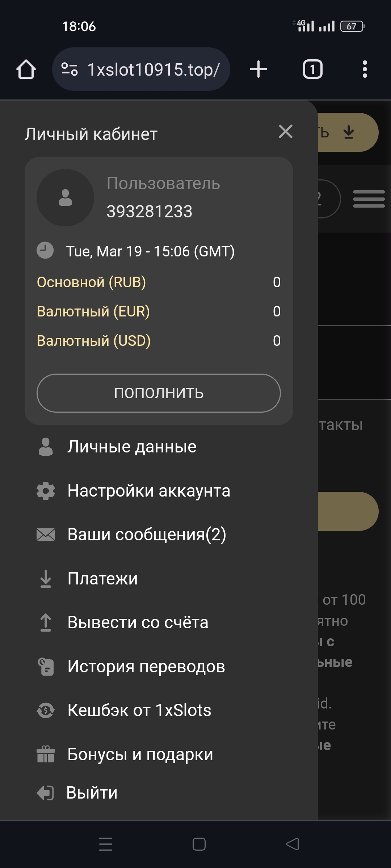Open Ваши сообщения(2) inbox
The height and width of the screenshot is (868, 391).
[x=147, y=535]
